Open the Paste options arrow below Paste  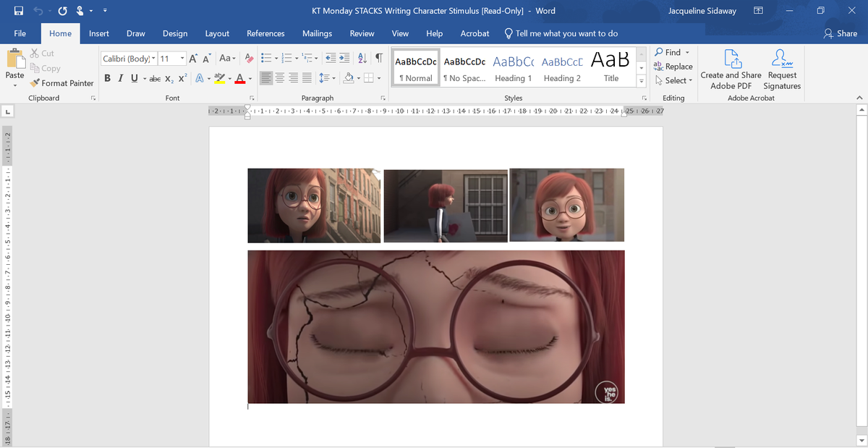[14, 85]
